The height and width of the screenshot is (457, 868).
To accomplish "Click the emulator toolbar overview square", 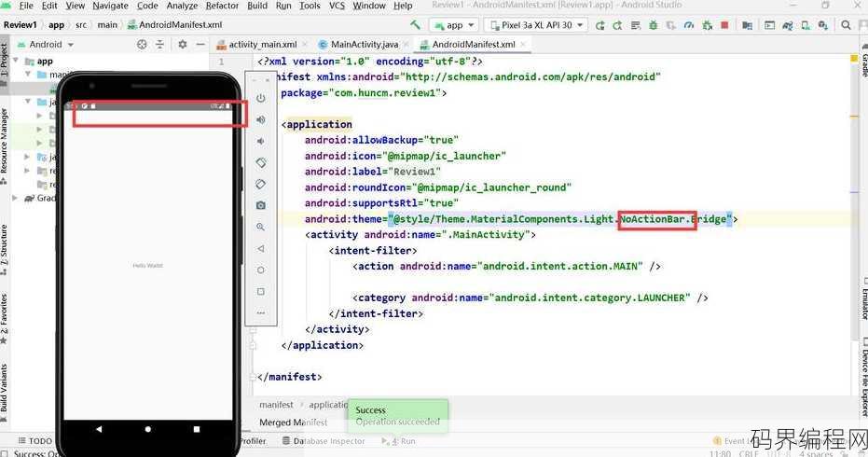I will click(261, 291).
